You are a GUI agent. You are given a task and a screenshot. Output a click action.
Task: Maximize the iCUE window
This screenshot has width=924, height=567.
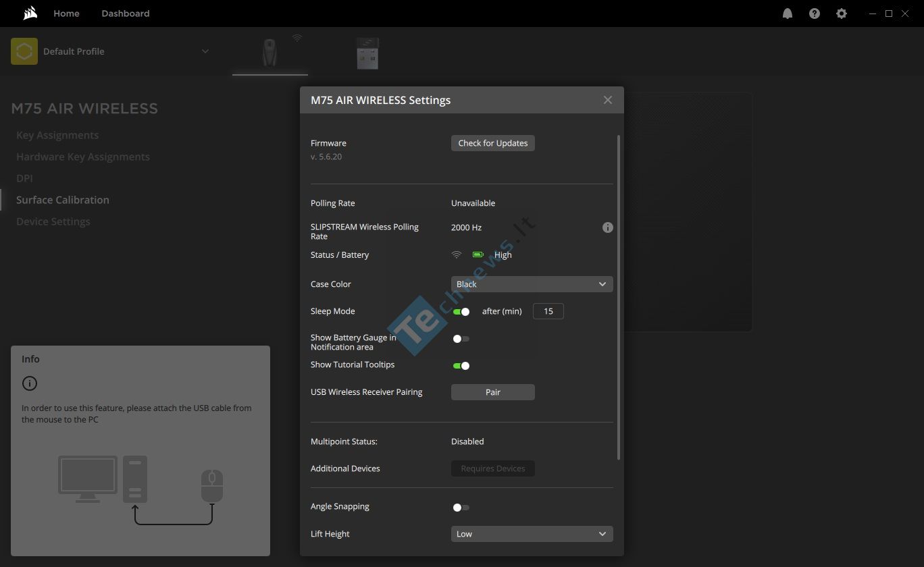[x=889, y=13]
